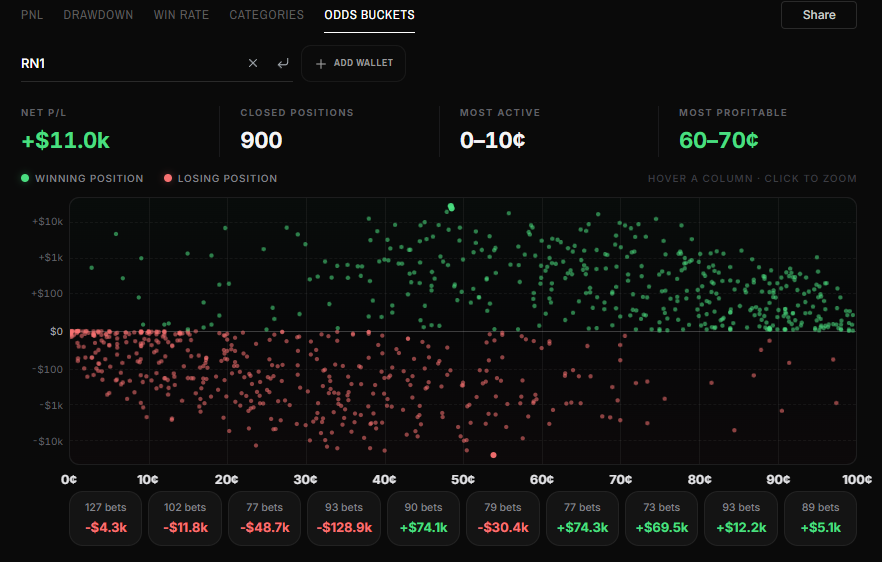Click the Net P/L heading

click(x=43, y=113)
